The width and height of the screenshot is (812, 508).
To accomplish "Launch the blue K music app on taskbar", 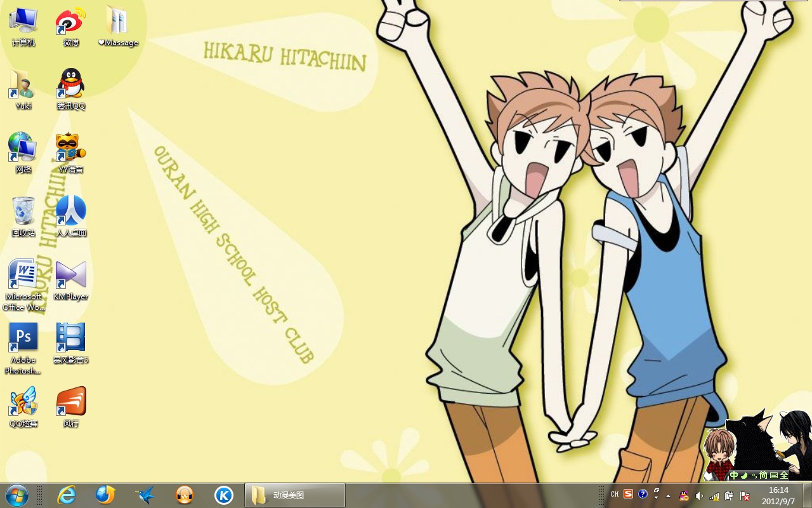I will click(x=224, y=495).
